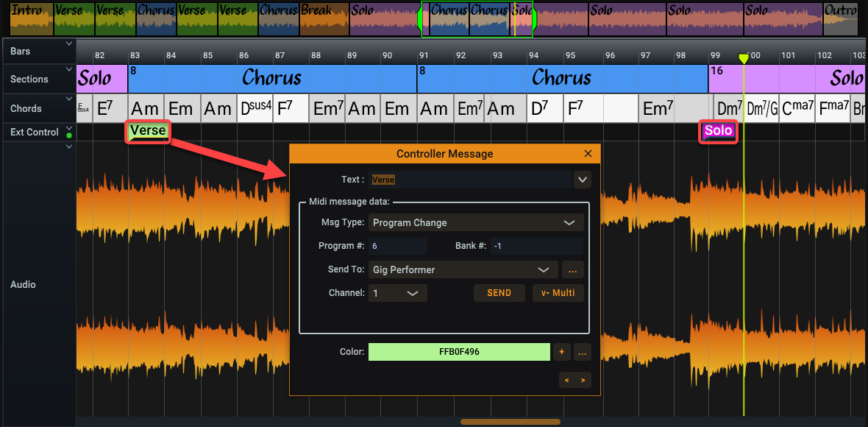Click the Fma7 chord cell

833,108
